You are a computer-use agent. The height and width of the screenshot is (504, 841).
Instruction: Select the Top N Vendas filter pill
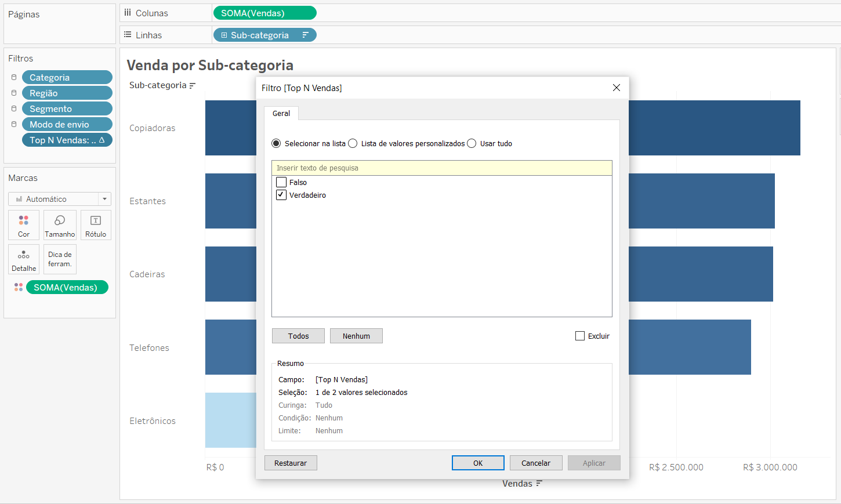67,140
